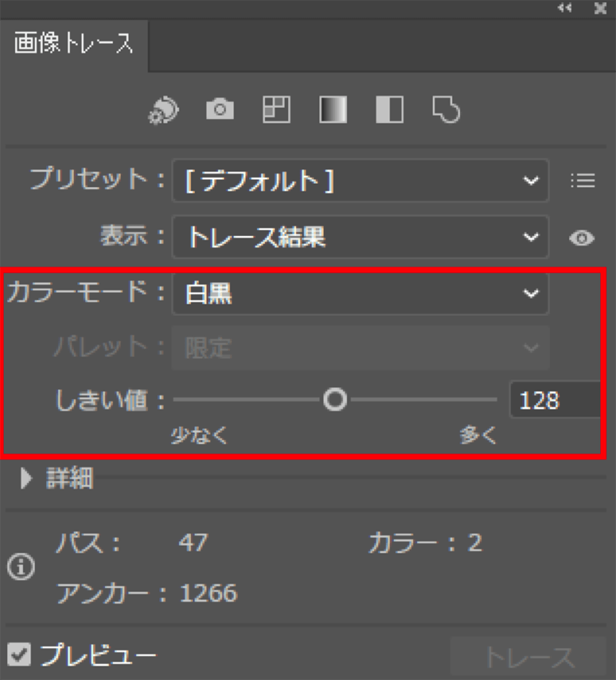Screen dimensions: 616x680
Task: Toggle the eye icon beside 表示 dropdown
Action: [582, 238]
